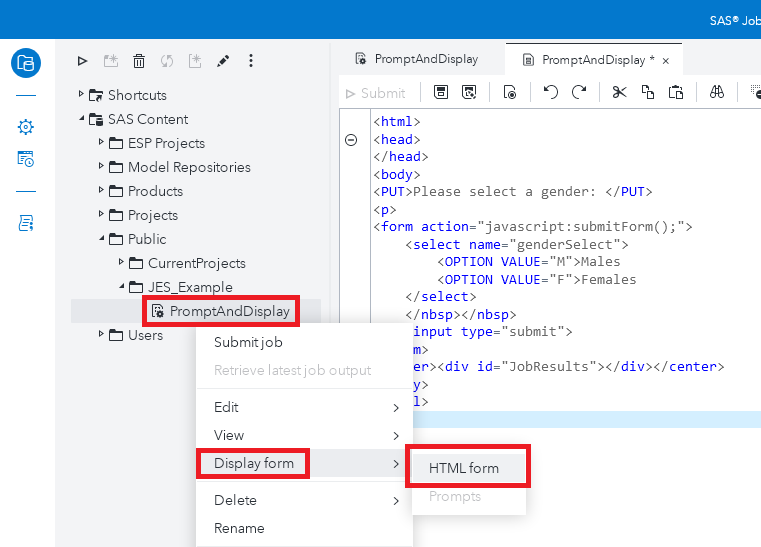Click the pencil edit icon
761x547 pixels.
pos(223,62)
